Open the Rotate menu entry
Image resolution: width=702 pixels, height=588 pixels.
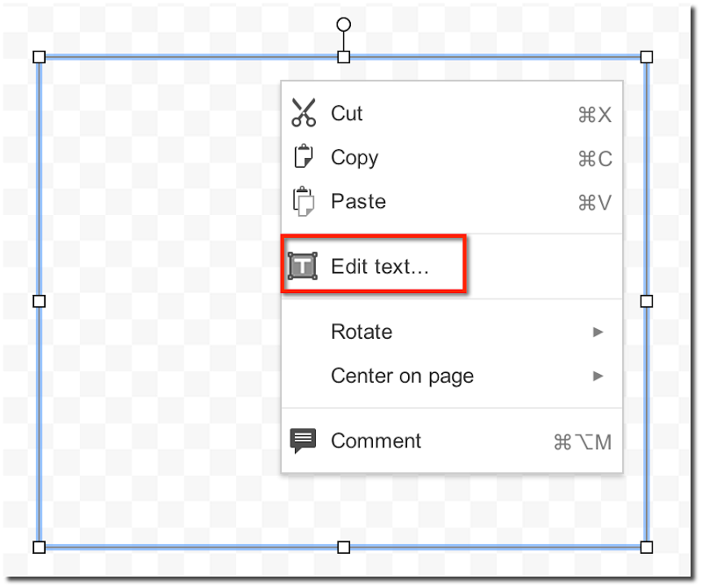[x=452, y=332]
